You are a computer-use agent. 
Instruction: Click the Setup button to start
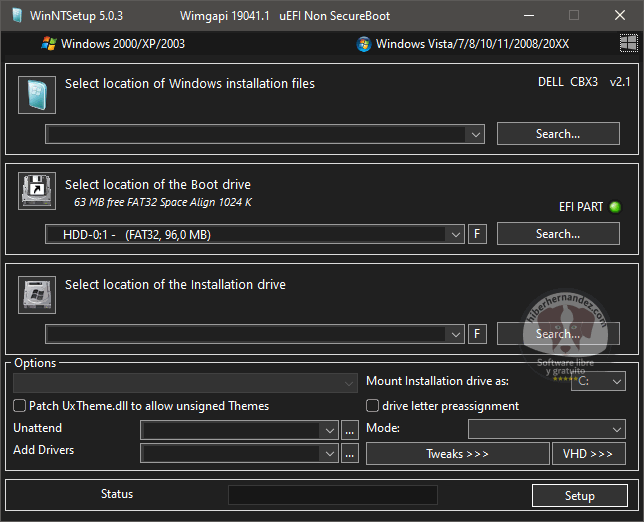tap(580, 495)
